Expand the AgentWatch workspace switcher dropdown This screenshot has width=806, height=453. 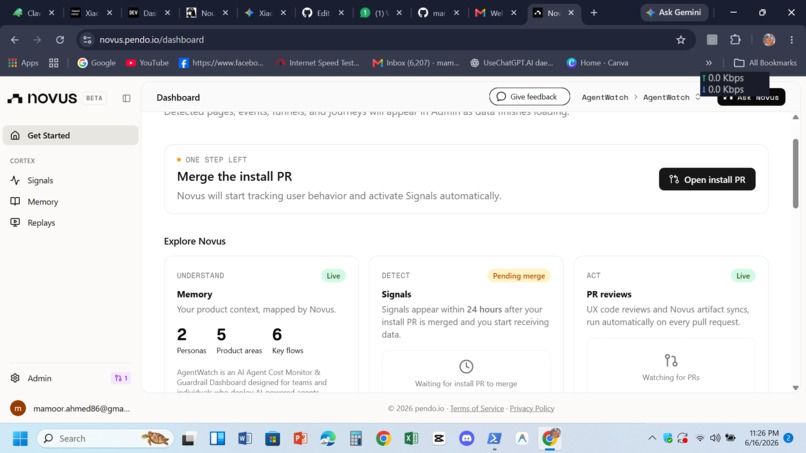[698, 97]
